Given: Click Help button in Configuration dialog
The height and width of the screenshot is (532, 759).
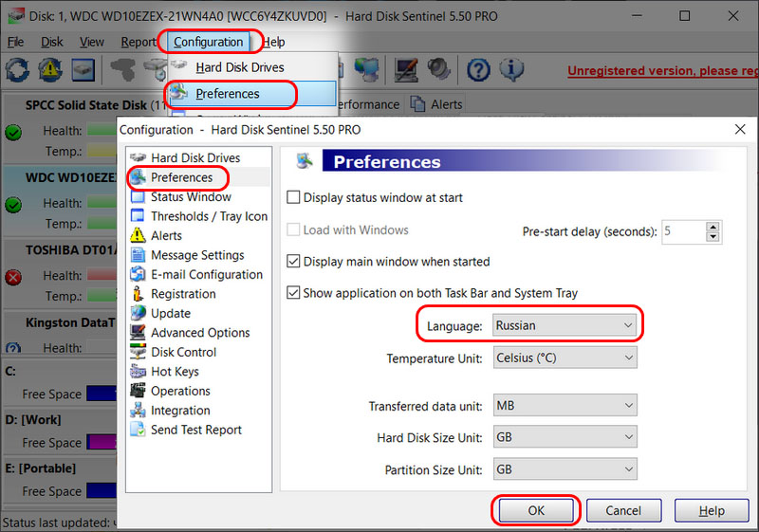Looking at the screenshot, I should tap(712, 510).
